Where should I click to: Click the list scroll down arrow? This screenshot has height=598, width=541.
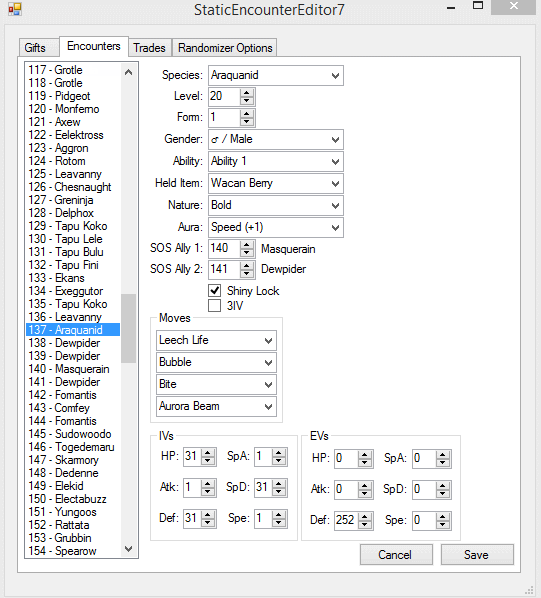tap(128, 549)
